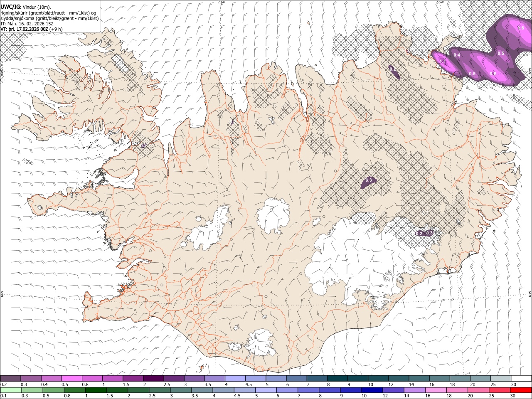Click the '0.3' value on the central highlands purple patch
The height and width of the screenshot is (399, 532).
click(x=369, y=180)
